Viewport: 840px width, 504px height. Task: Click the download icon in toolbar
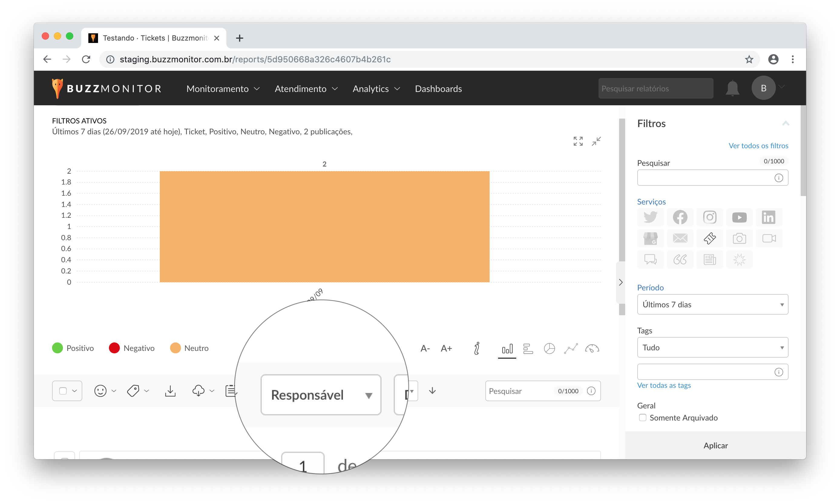[x=170, y=391]
